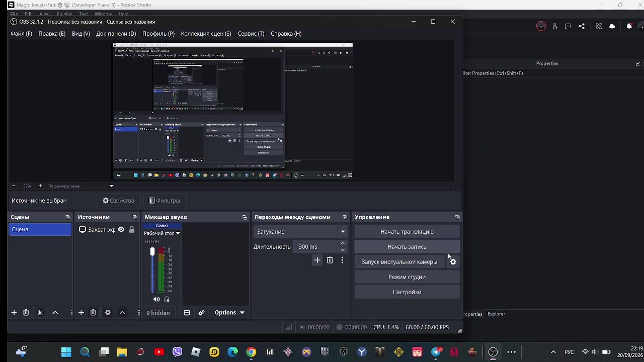Screen dimensions: 644x362
Task: Open virtual camera settings gear
Action: coord(453,262)
